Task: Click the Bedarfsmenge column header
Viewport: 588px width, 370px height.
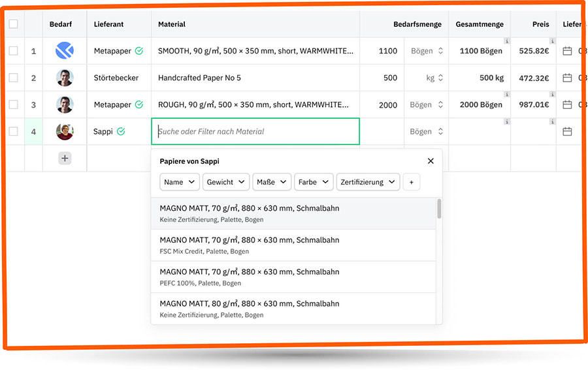Action: pyautogui.click(x=404, y=24)
